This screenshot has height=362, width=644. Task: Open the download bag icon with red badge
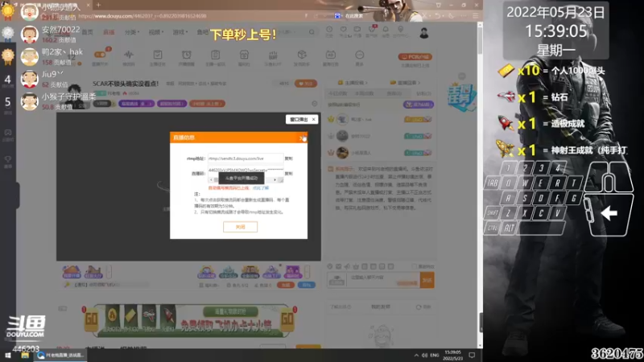tap(372, 30)
